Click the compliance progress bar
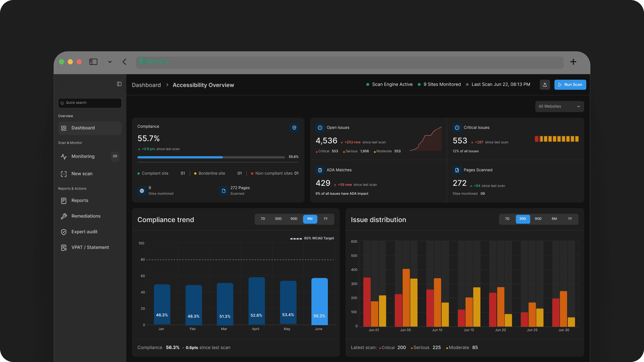 [x=211, y=157]
